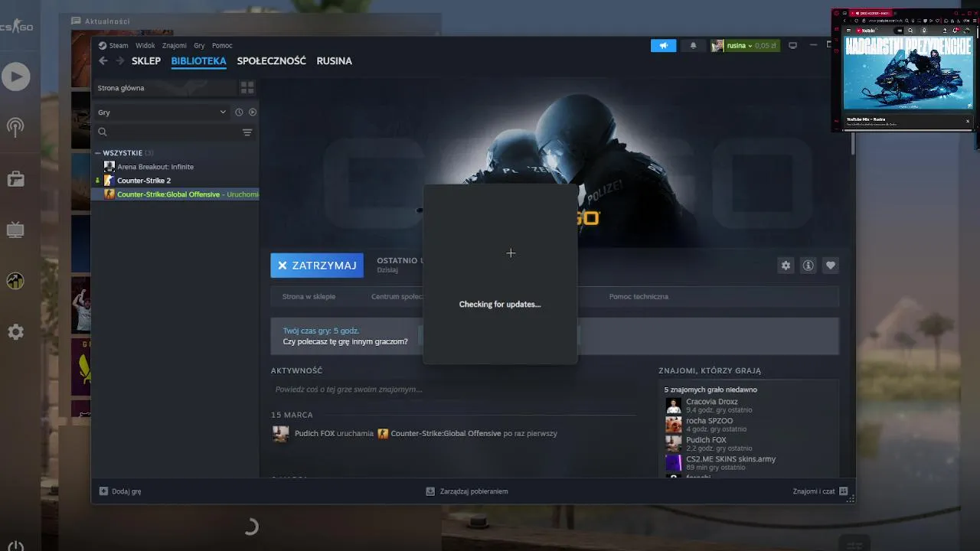This screenshot has width=980, height=551.
Task: Open friend rocha SPZOO profile
Action: tap(709, 421)
